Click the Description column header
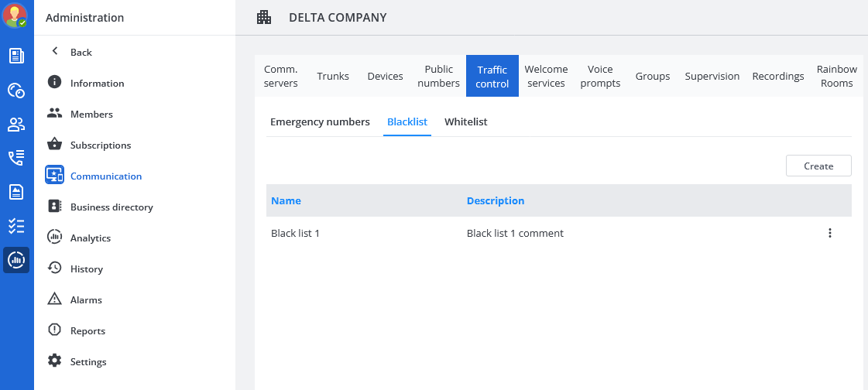Image resolution: width=868 pixels, height=390 pixels. click(x=496, y=200)
